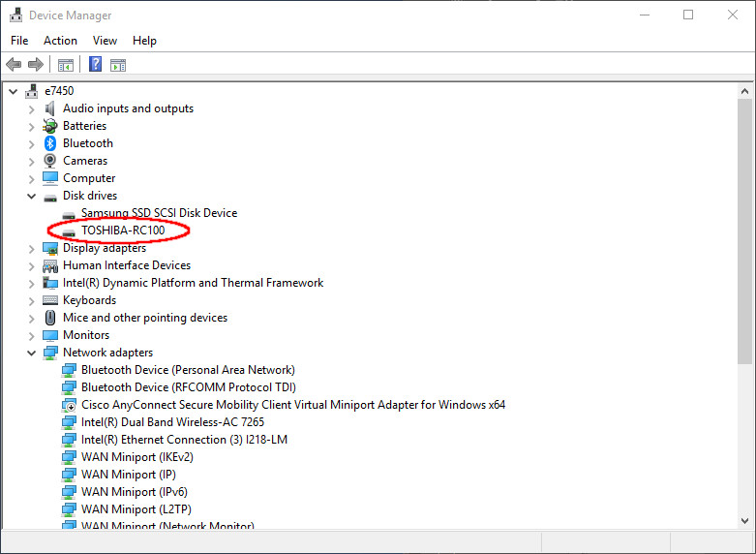The height and width of the screenshot is (554, 756).
Task: Select Bluetooth Device (Personal Area Network)
Action: pyautogui.click(x=188, y=370)
